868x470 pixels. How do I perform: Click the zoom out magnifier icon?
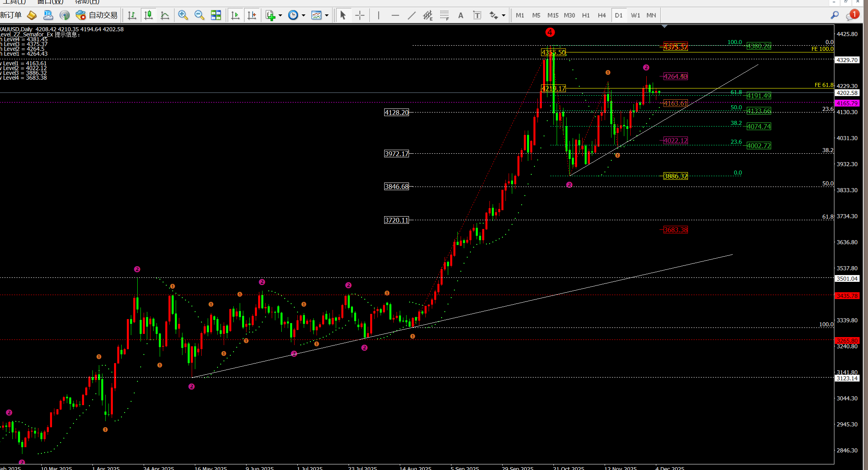click(x=199, y=15)
